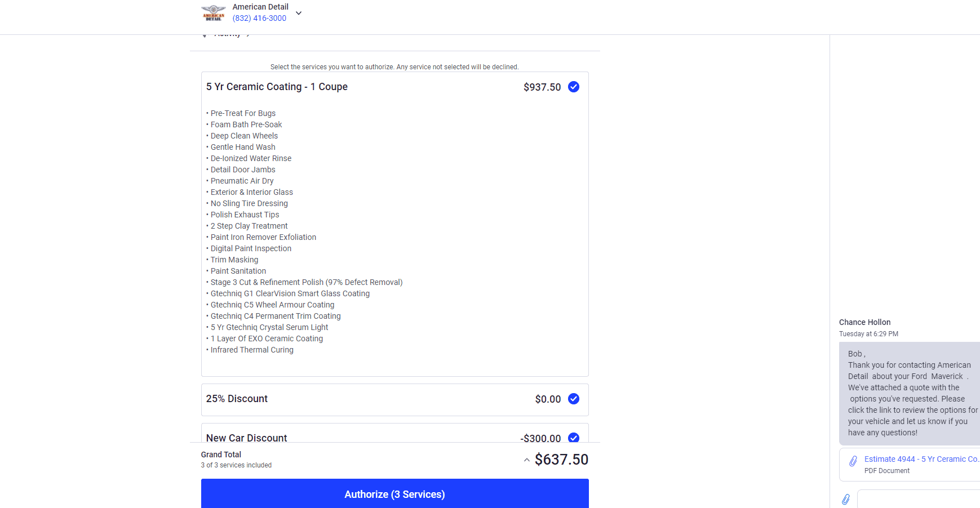Expand the Grand Total breakdown chevron
The height and width of the screenshot is (508, 980).
(526, 460)
